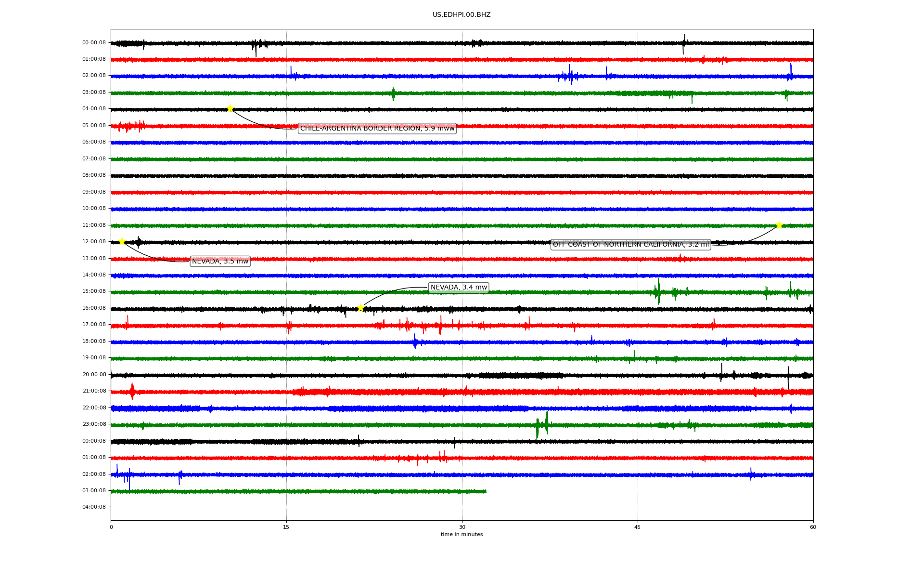The width and height of the screenshot is (924, 578).
Task: Click the NEVADA, 3.5 mw annotation box
Action: pyautogui.click(x=220, y=262)
